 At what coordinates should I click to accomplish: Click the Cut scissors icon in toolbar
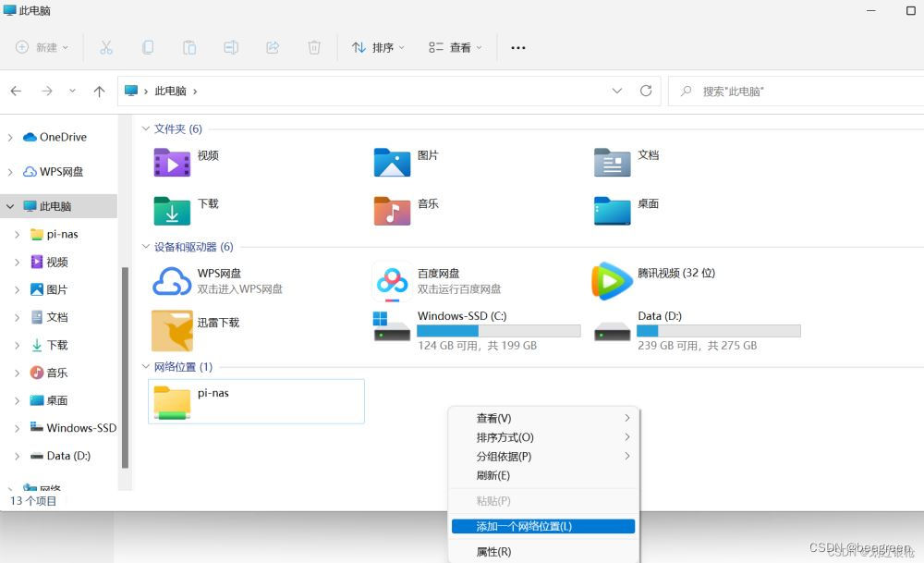(x=106, y=48)
